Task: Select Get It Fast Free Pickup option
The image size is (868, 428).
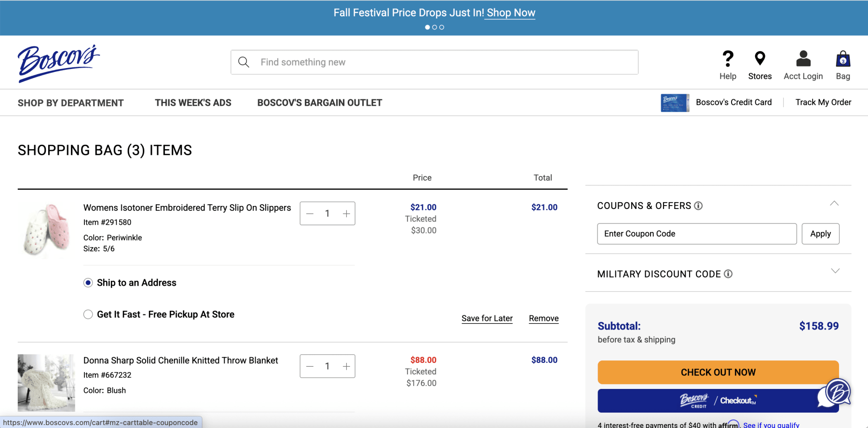Action: click(x=88, y=315)
